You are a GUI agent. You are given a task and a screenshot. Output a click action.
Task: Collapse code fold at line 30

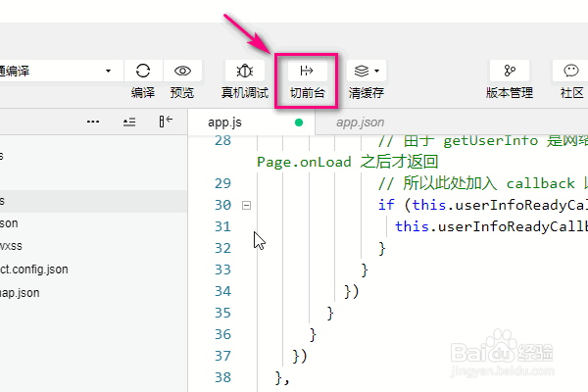point(246,205)
